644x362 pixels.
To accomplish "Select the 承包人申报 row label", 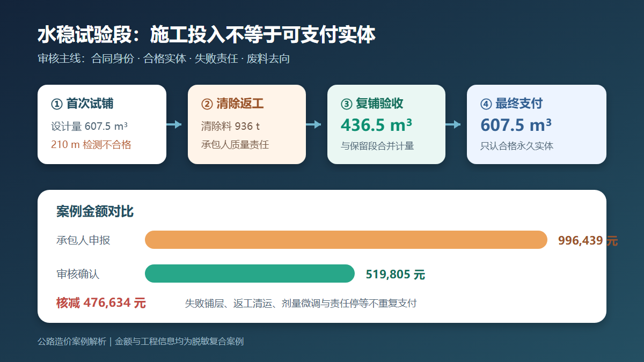I will [x=83, y=240].
